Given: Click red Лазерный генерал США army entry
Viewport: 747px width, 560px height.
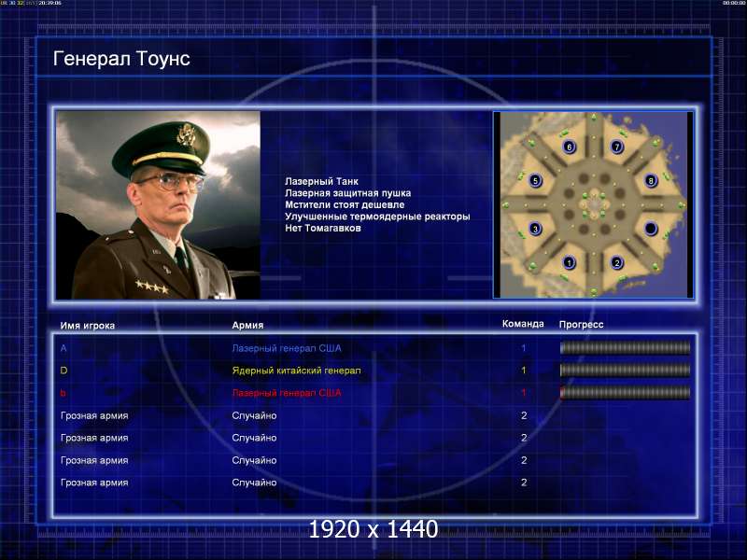Looking at the screenshot, I should click(287, 393).
